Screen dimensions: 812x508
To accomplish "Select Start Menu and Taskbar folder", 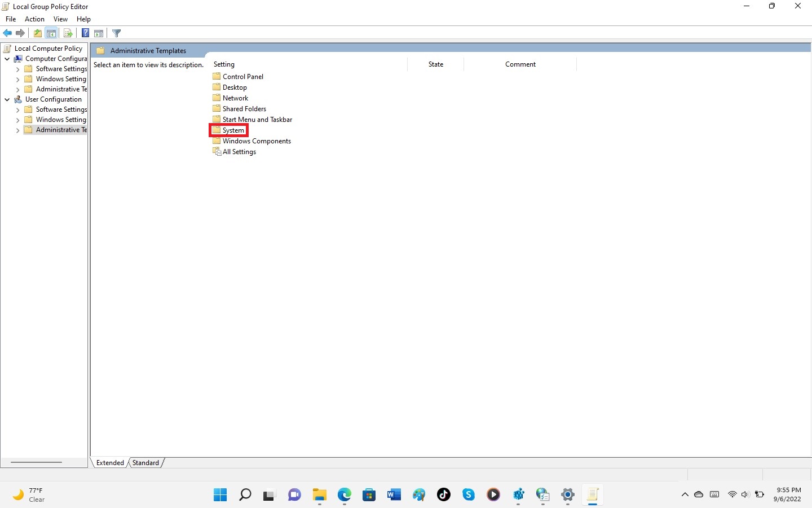I will tap(257, 120).
